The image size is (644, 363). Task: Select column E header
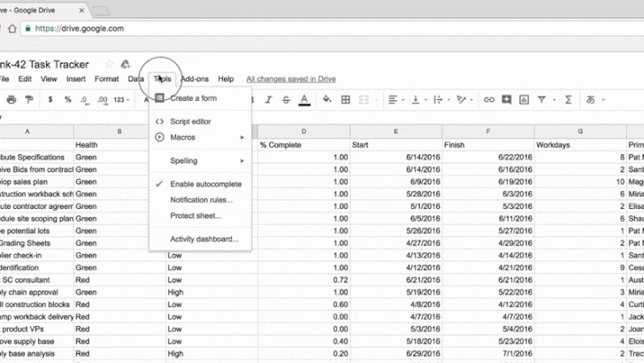click(x=396, y=132)
